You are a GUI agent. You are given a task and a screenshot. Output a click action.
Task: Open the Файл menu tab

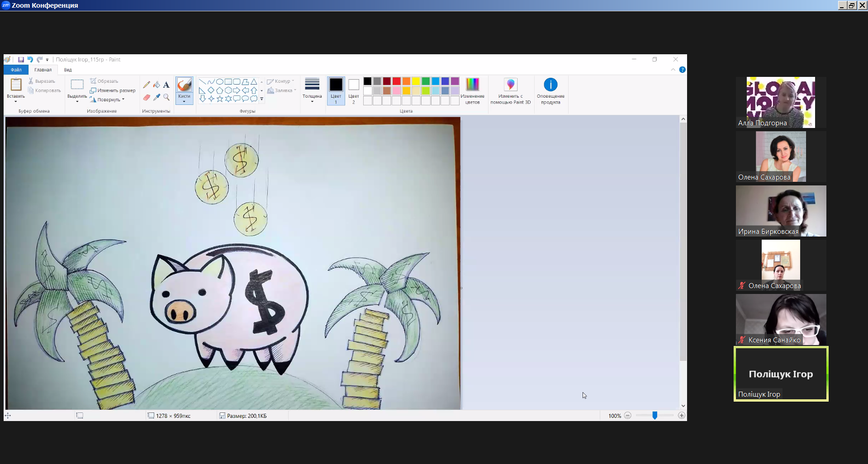click(16, 70)
